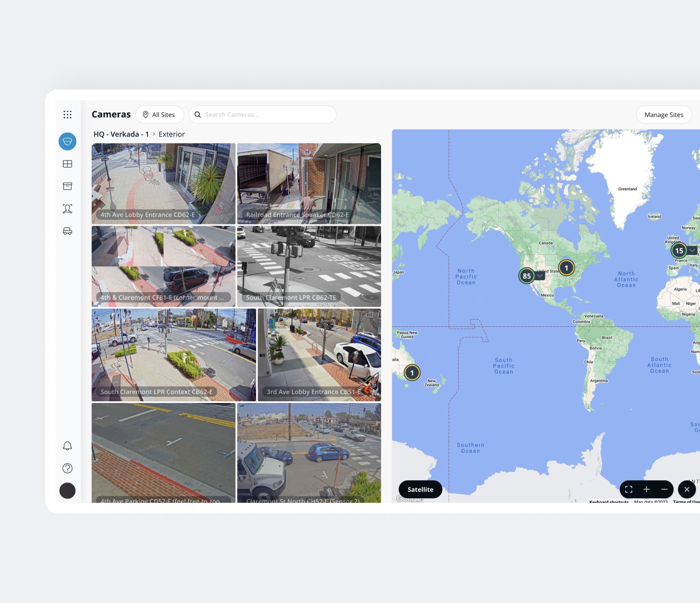Click the Manage Sites button
The width and height of the screenshot is (700, 603).
(x=664, y=115)
